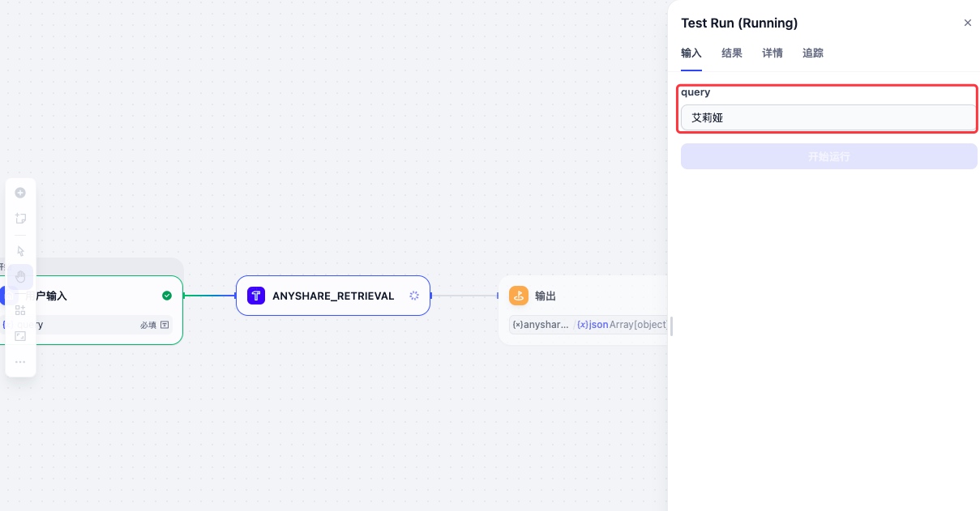
Task: Click the organize nodes grid icon
Action: (21, 310)
